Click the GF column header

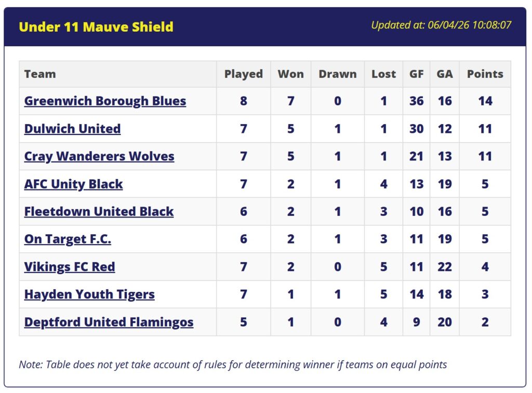pos(416,74)
